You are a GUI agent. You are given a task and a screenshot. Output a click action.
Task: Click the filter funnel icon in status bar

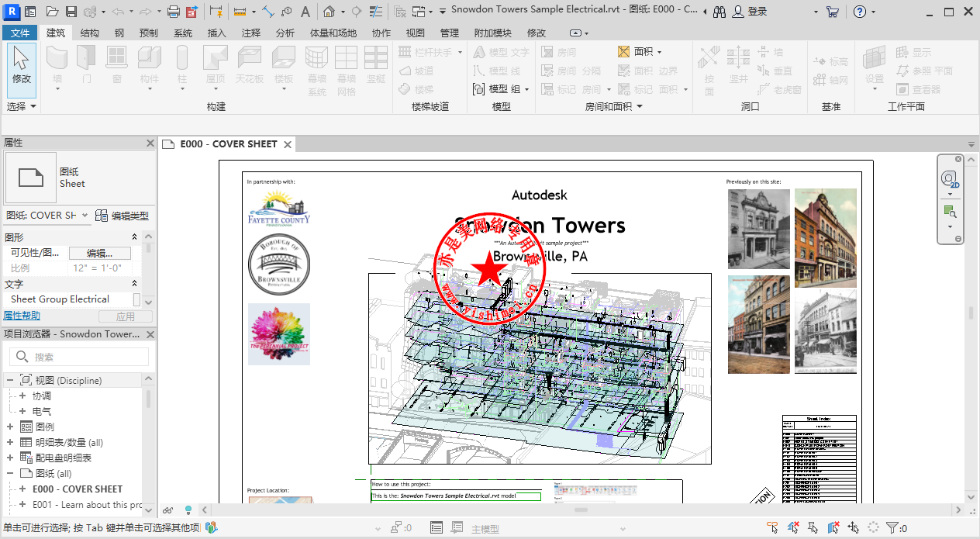(x=892, y=527)
